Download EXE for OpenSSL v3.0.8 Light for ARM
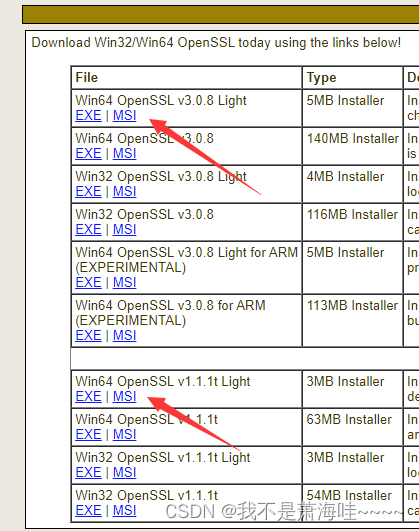This screenshot has width=419, height=531. point(88,282)
